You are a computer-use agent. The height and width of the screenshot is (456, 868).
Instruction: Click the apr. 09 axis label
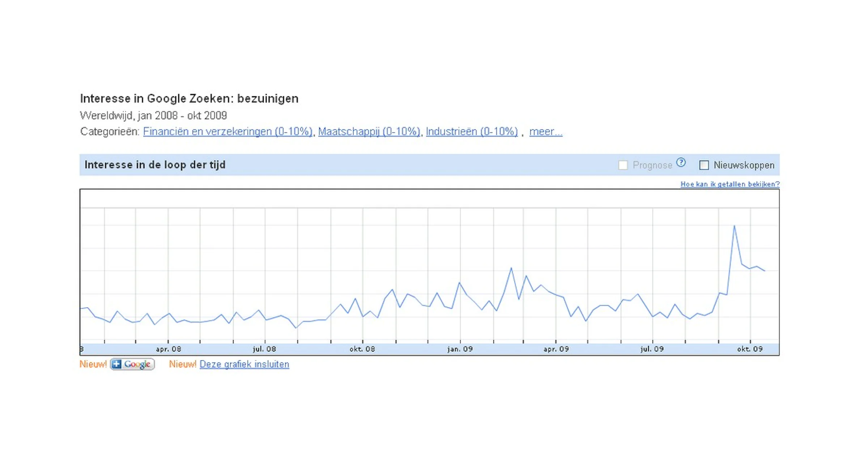click(x=556, y=349)
